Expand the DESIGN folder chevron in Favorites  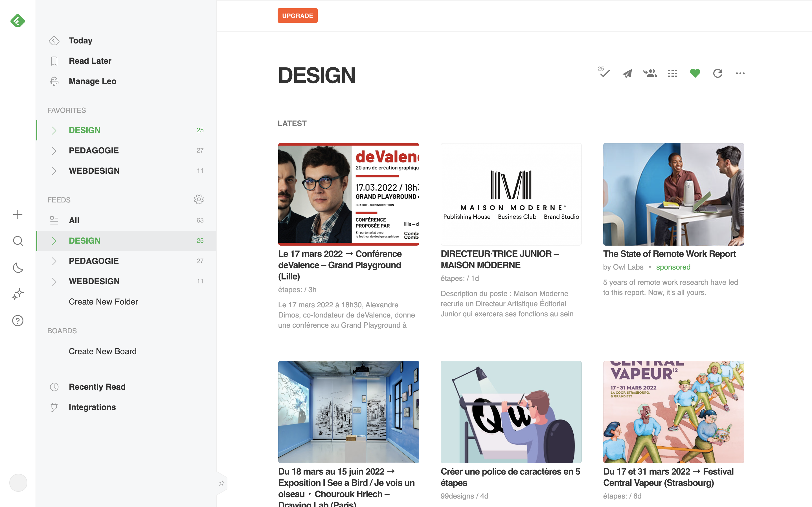pos(54,130)
